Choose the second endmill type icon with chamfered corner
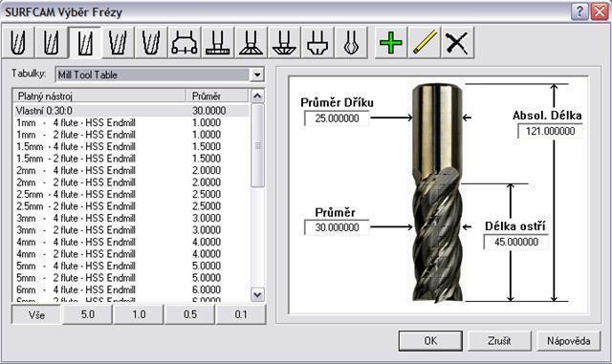612x364 pixels. 51,43
